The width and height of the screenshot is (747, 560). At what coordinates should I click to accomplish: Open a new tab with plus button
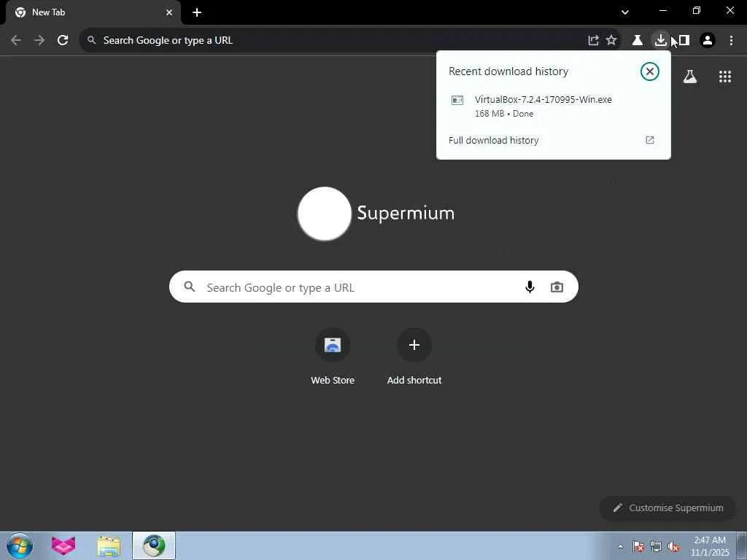[197, 12]
